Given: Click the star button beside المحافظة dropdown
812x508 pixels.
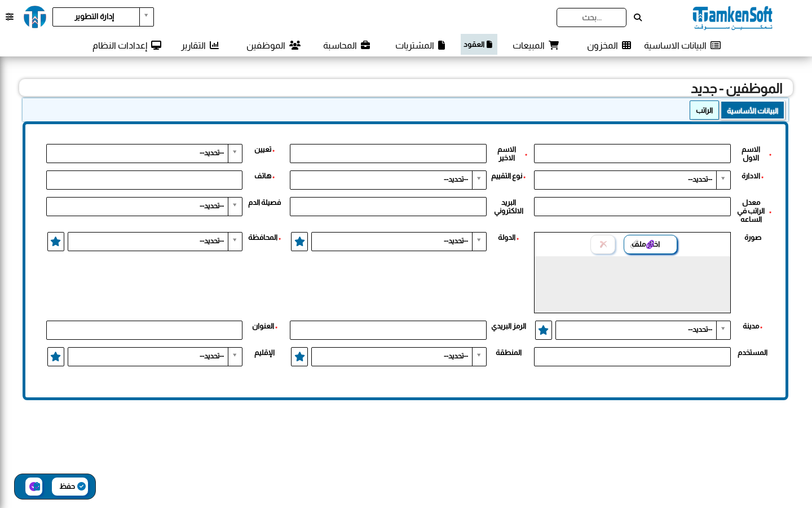Looking at the screenshot, I should point(56,242).
